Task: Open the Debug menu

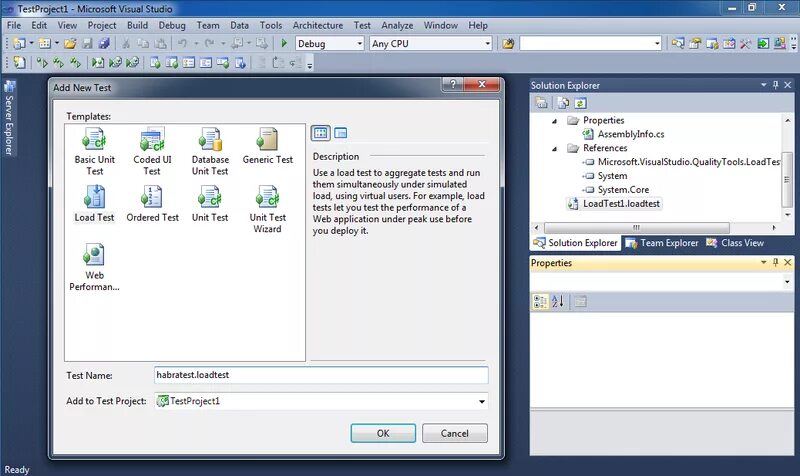Action: coord(172,25)
